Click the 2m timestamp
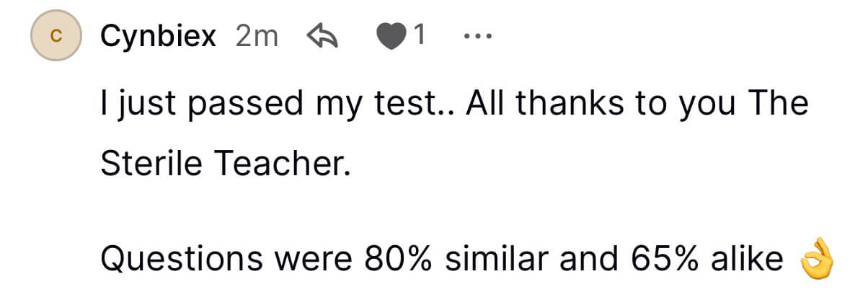This screenshot has width=868, height=305. [257, 36]
